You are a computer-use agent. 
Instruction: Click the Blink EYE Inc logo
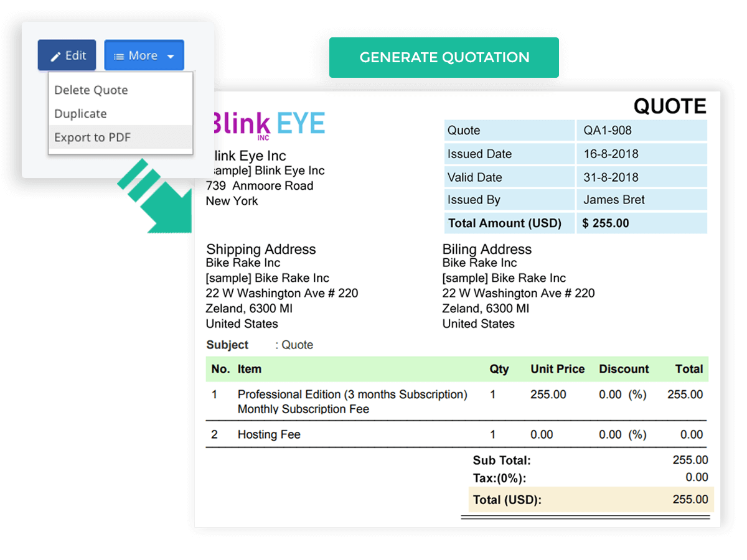point(268,124)
